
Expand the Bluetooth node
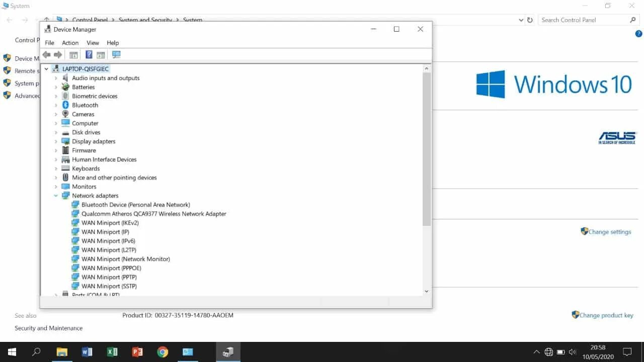(56, 105)
